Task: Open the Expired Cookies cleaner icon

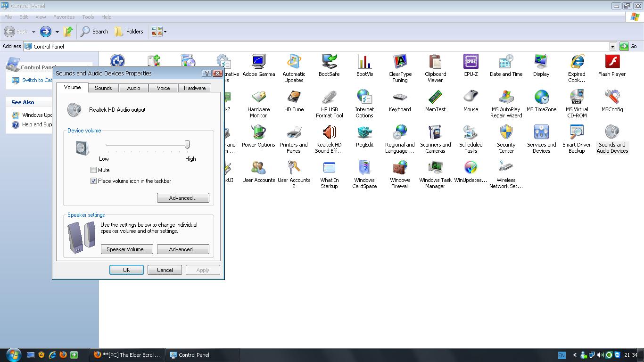Action: [x=577, y=68]
